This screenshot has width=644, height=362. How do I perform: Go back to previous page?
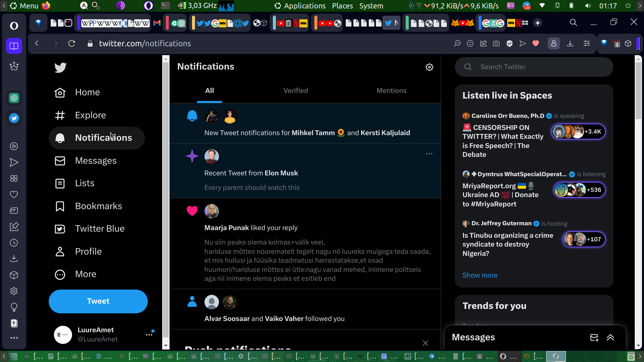[37, 43]
